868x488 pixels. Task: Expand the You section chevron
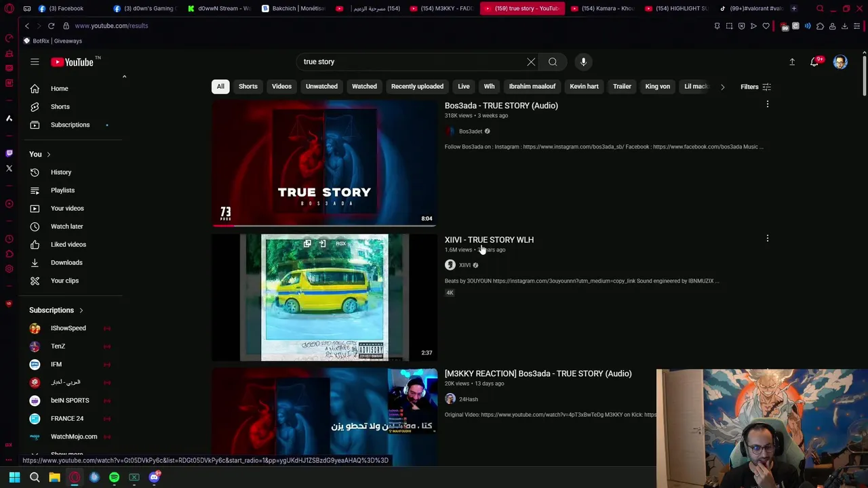[48, 155]
